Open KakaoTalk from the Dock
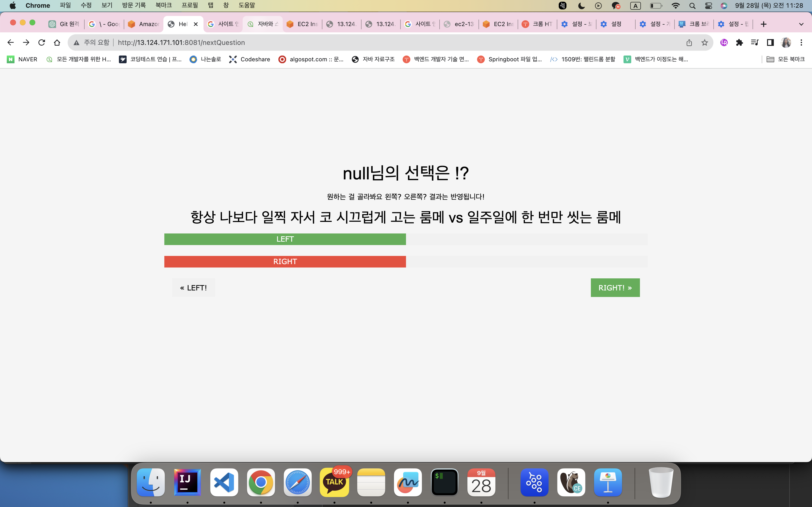 [334, 482]
